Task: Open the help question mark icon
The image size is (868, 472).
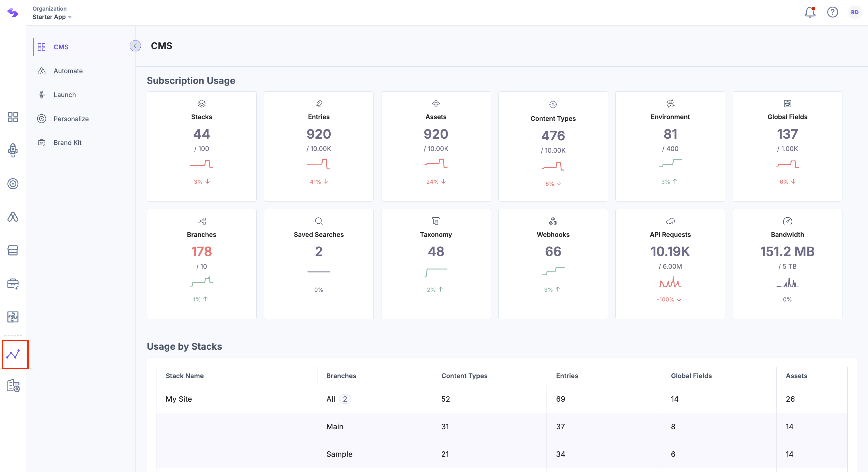Action: (832, 12)
